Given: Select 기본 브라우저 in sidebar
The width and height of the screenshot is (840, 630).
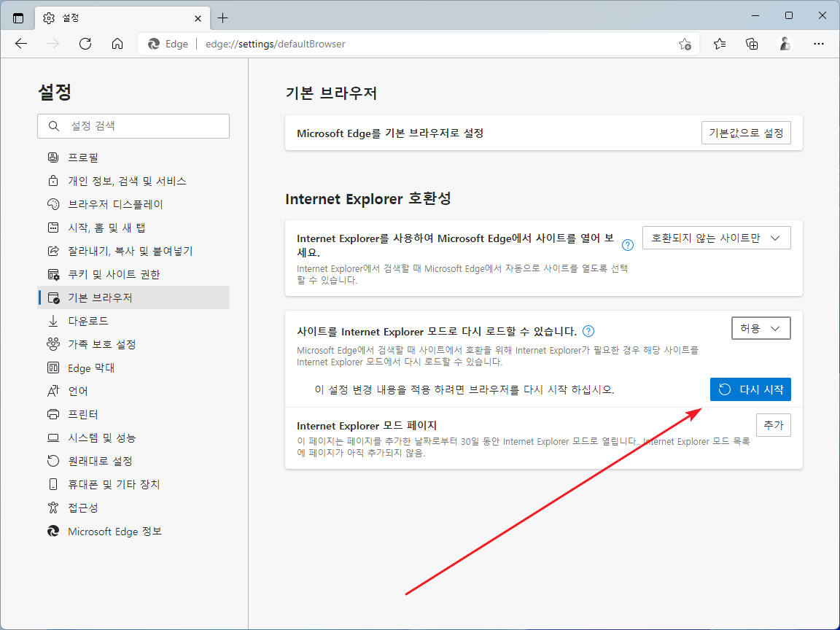Looking at the screenshot, I should [x=133, y=297].
